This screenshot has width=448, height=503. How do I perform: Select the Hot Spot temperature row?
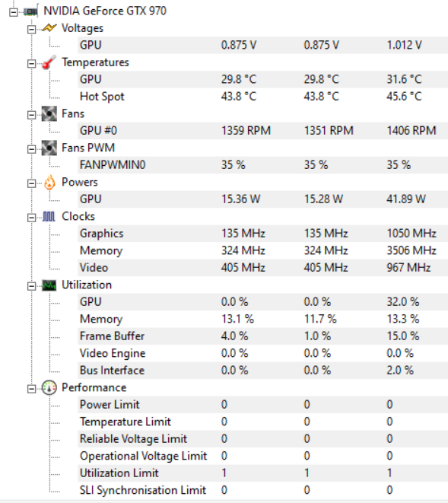(x=262, y=97)
